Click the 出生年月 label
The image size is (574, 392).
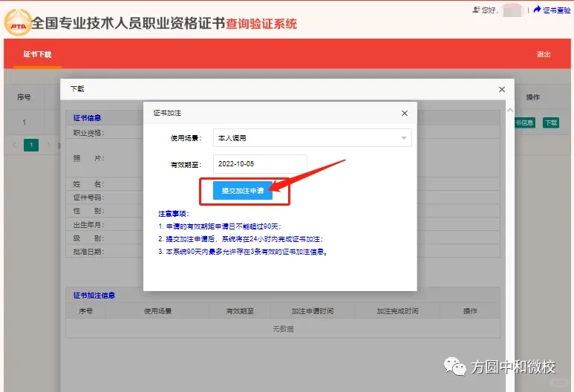coord(88,225)
